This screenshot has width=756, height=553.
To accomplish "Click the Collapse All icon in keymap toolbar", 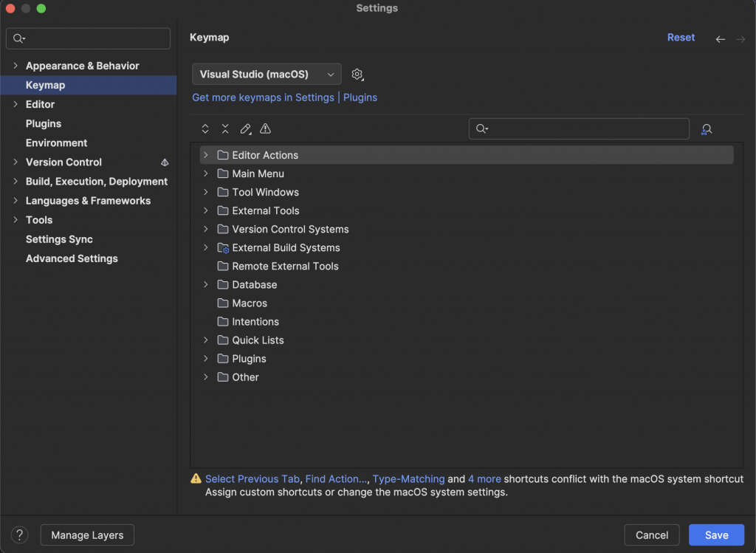I will pos(225,129).
